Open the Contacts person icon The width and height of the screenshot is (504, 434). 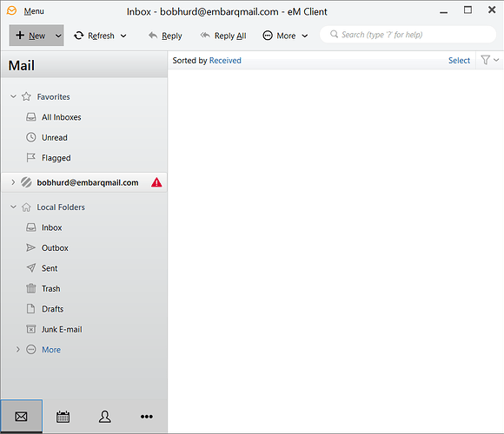[105, 417]
